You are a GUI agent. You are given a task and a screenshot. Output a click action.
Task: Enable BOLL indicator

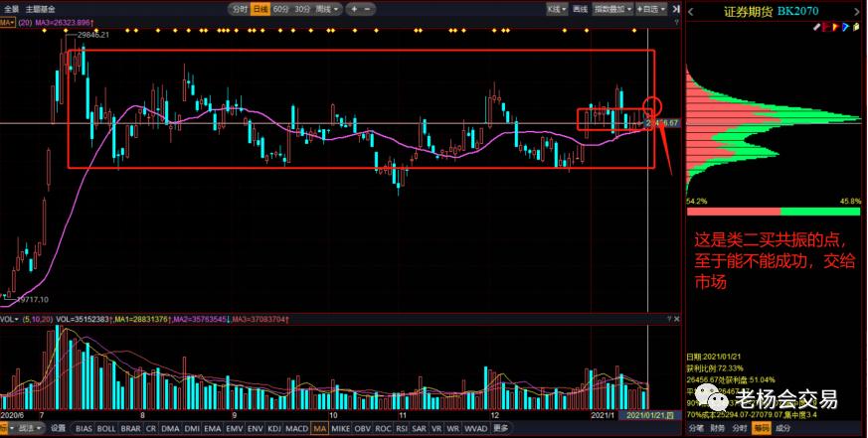pyautogui.click(x=106, y=429)
